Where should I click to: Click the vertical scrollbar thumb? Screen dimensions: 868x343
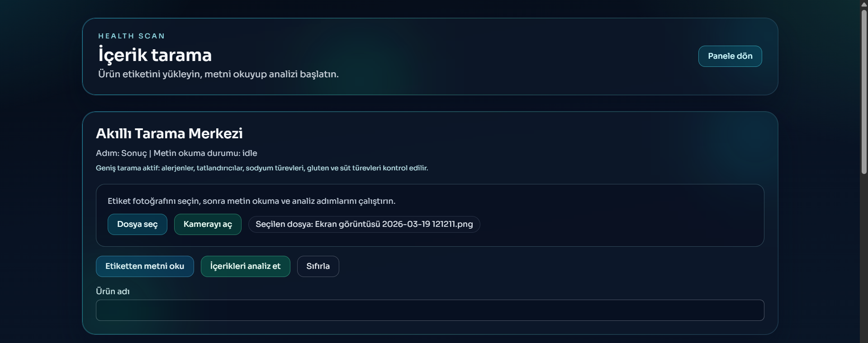[863, 90]
